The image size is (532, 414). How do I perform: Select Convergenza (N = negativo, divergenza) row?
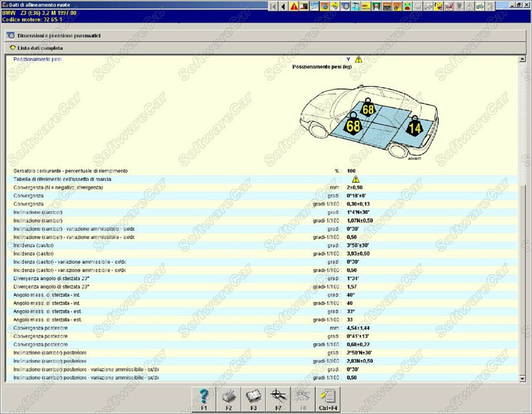(262, 188)
